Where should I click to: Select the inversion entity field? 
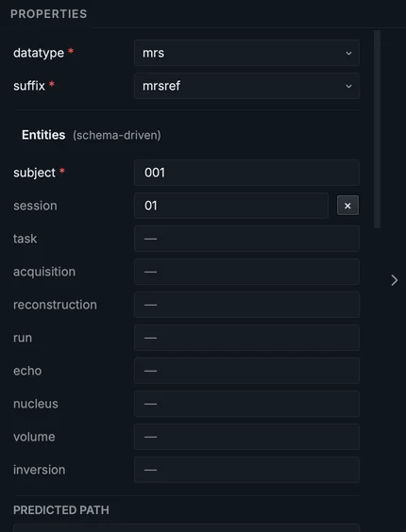tap(246, 470)
